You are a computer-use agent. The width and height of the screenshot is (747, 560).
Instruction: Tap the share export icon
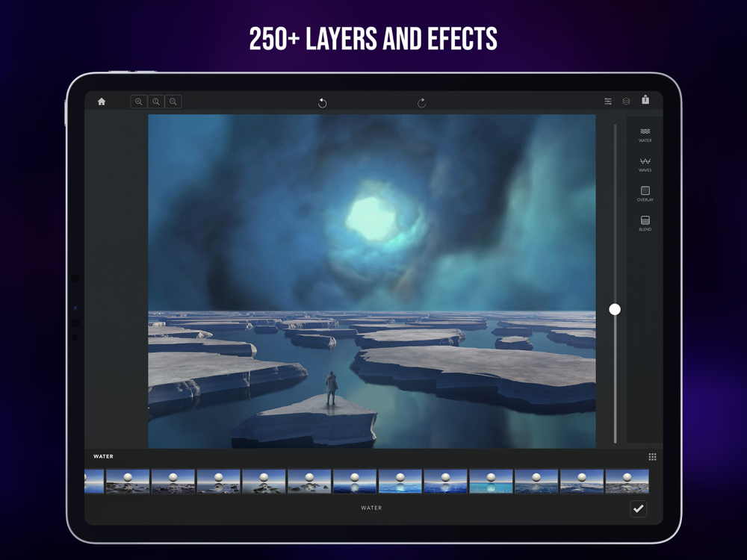645,99
